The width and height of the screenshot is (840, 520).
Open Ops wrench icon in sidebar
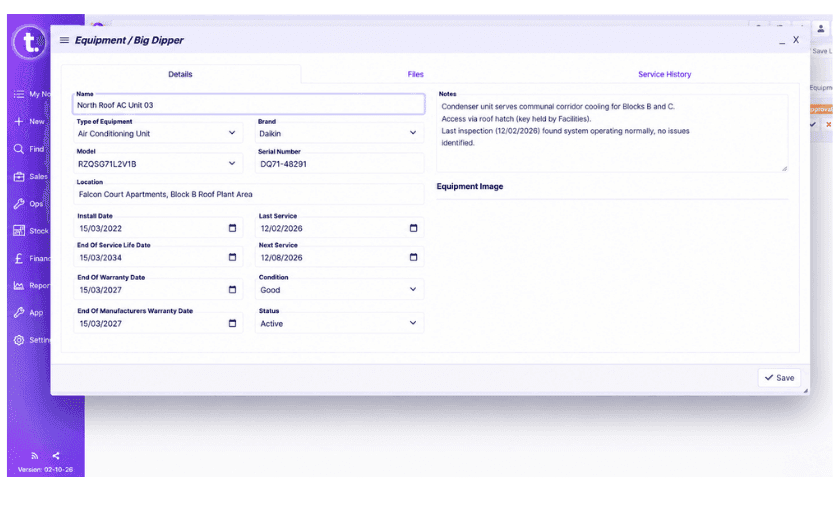click(x=19, y=204)
